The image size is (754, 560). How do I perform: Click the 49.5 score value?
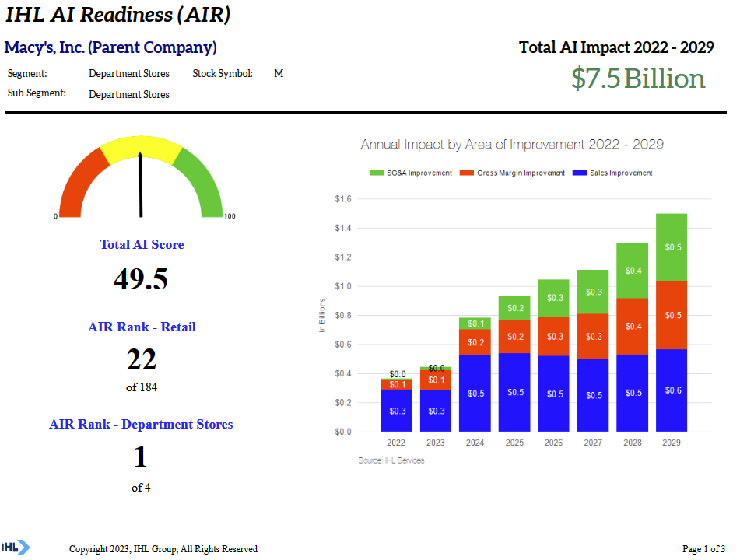coord(141,278)
